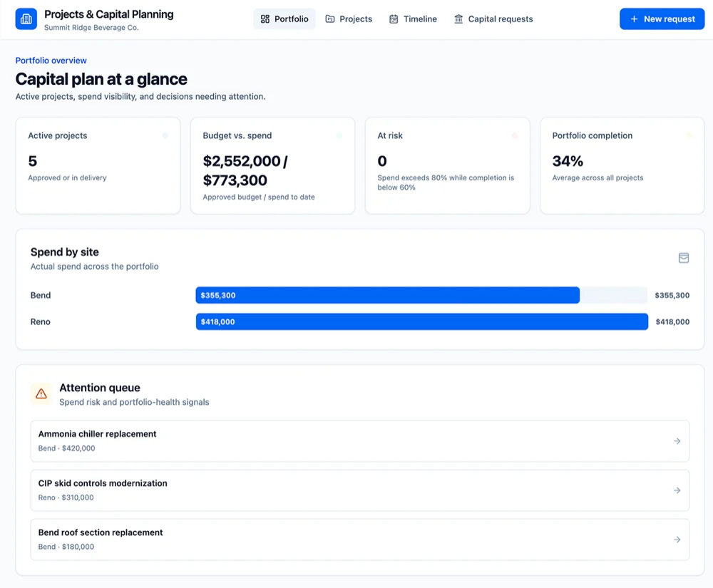Click the $418,000 total right of the Reno bar
713x588 pixels.
pos(672,321)
